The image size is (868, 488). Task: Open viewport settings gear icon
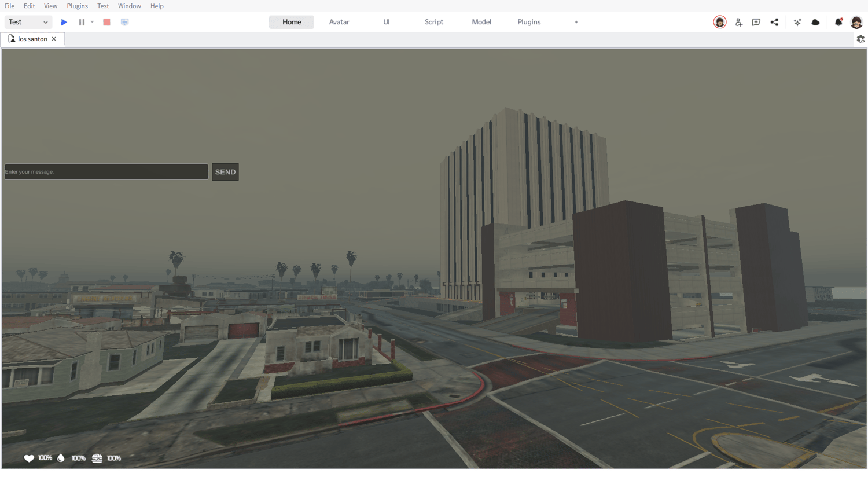point(860,39)
